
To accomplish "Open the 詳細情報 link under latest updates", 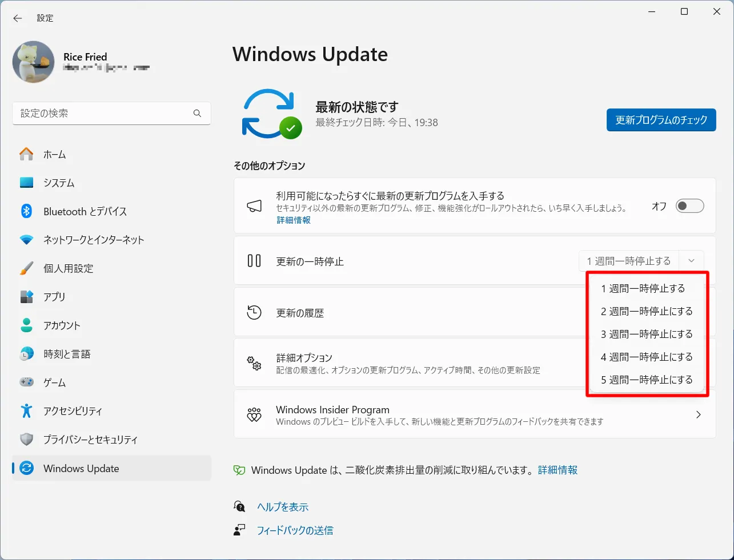I will point(294,220).
